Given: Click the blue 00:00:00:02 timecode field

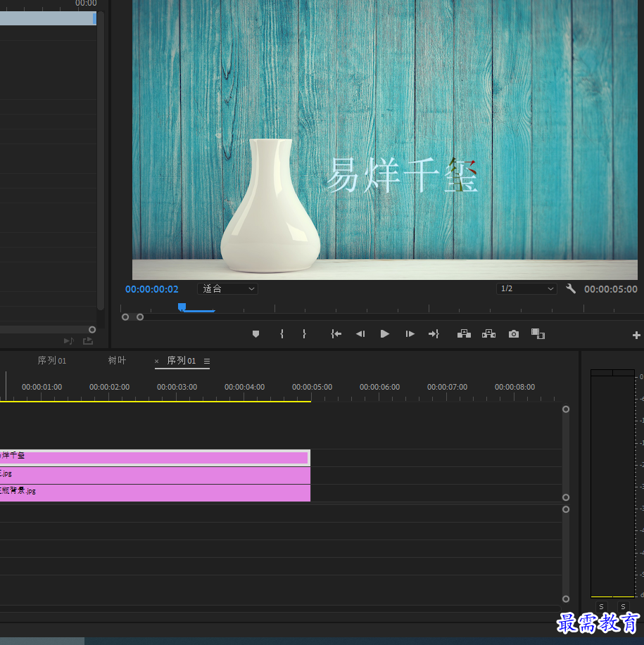Looking at the screenshot, I should click(x=152, y=289).
